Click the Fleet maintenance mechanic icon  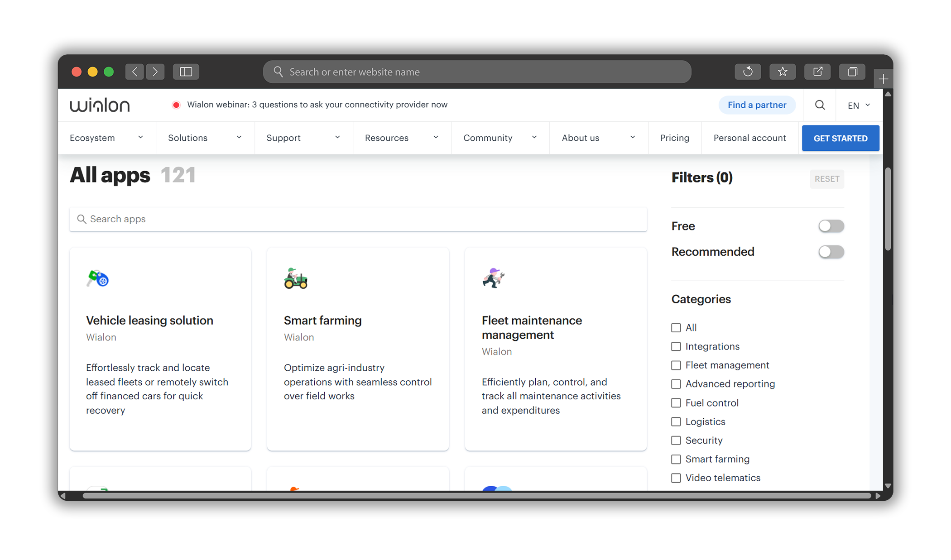pyautogui.click(x=493, y=278)
